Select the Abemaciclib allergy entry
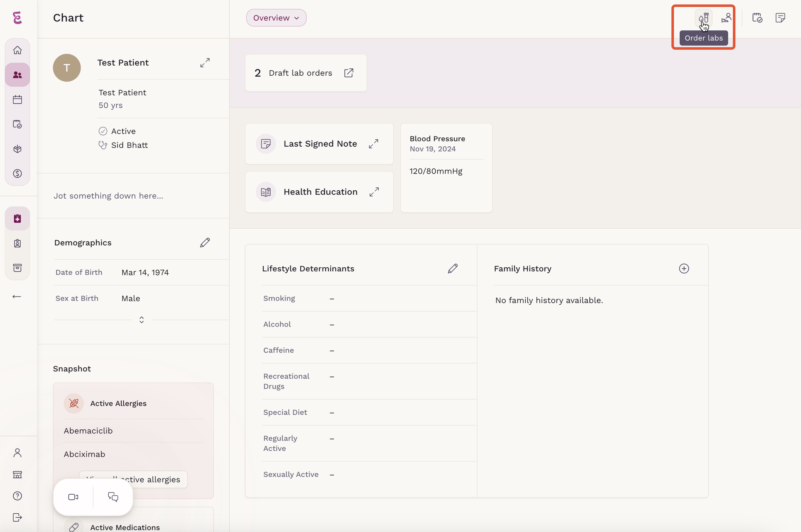This screenshot has height=532, width=801. (x=88, y=431)
